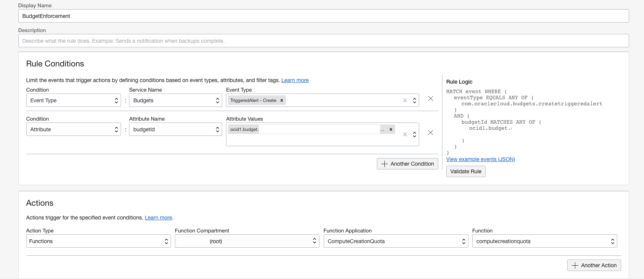Viewport: 644px width, 279px height.
Task: Click the Rule Conditions heading
Action: [55, 64]
